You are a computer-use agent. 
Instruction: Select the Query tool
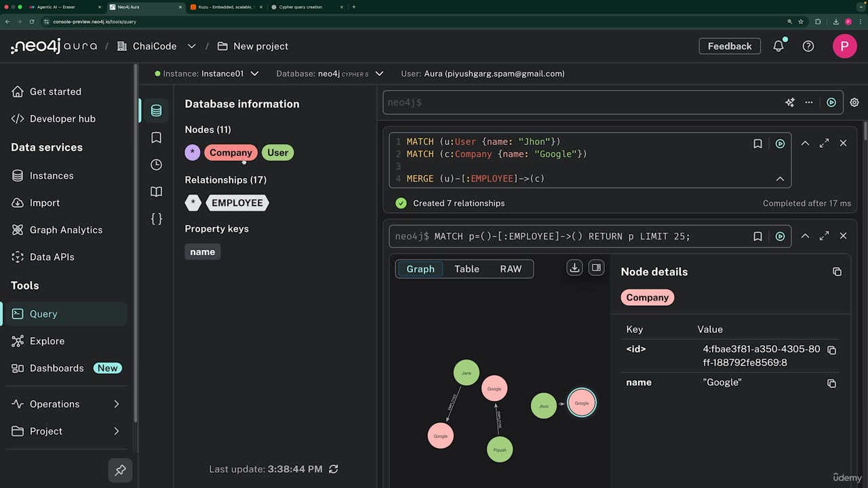pyautogui.click(x=66, y=314)
